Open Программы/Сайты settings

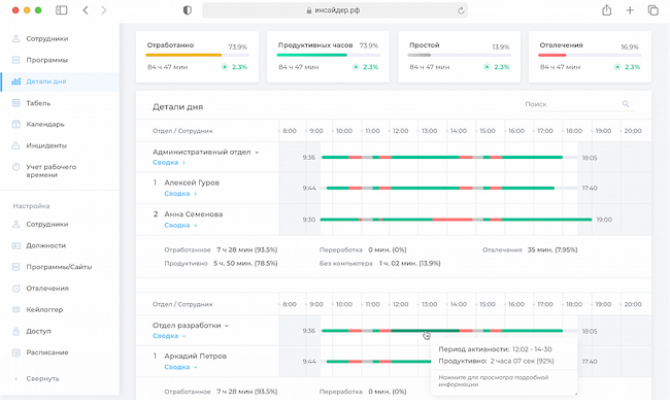(x=59, y=267)
